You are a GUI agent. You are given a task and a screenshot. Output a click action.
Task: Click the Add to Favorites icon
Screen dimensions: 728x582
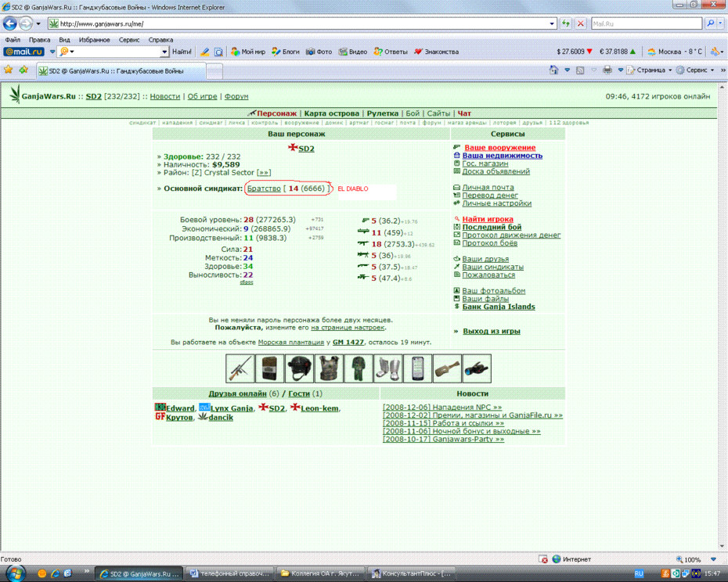pyautogui.click(x=23, y=70)
